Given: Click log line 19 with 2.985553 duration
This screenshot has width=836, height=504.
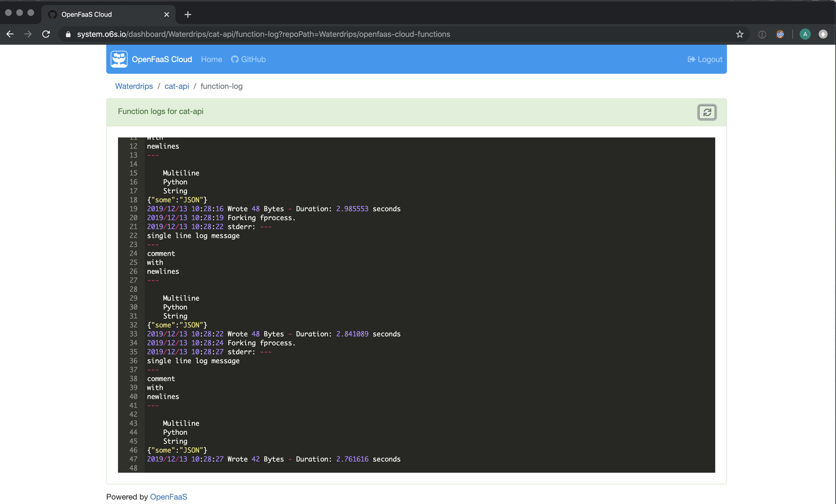Looking at the screenshot, I should pos(273,209).
